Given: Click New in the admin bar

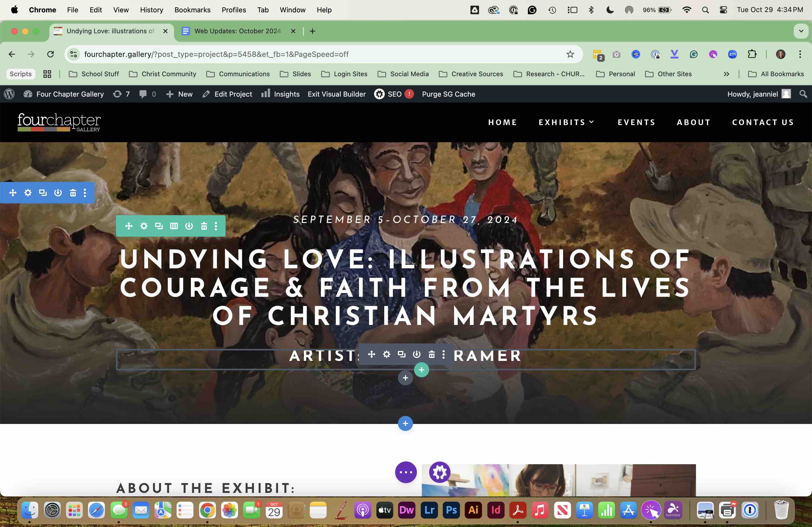Looking at the screenshot, I should tap(179, 94).
